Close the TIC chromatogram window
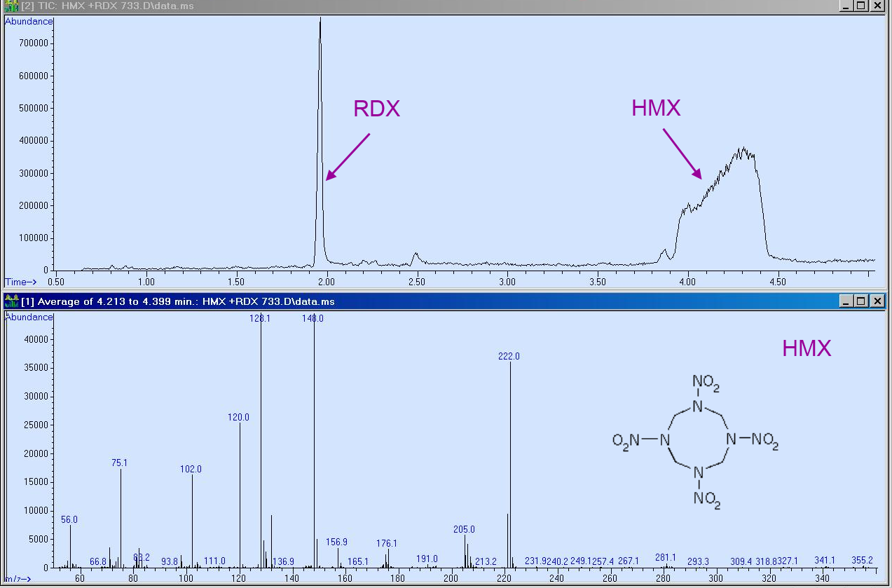 877,6
